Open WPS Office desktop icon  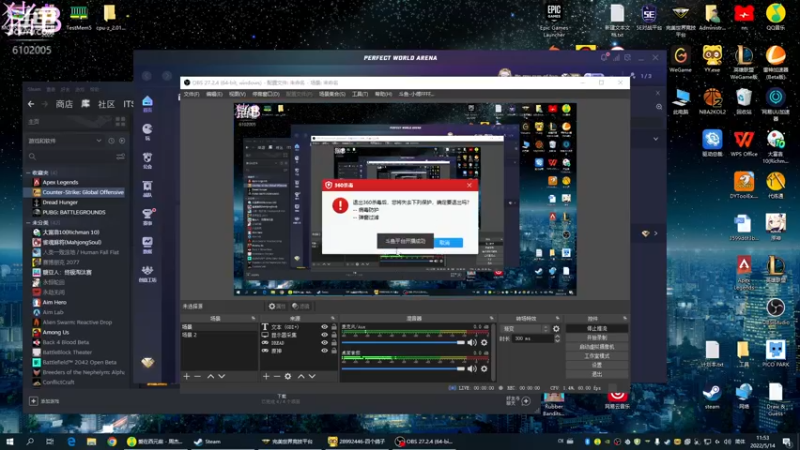[x=743, y=143]
